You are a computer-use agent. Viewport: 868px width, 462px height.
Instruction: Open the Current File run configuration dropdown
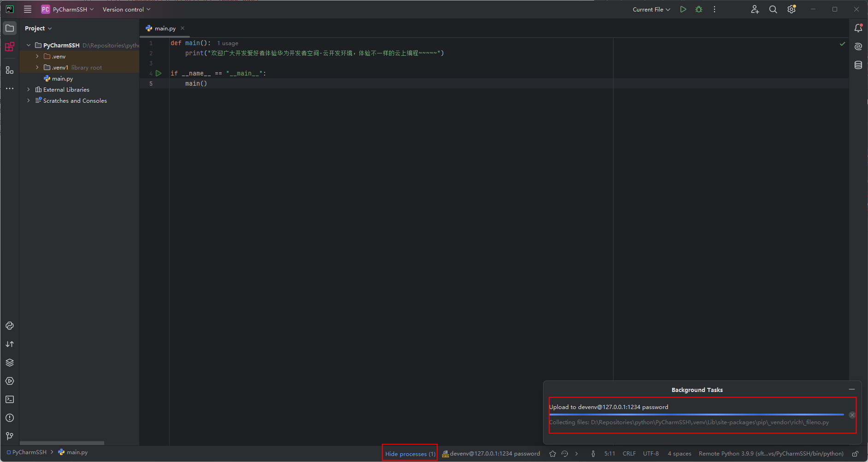click(x=651, y=9)
